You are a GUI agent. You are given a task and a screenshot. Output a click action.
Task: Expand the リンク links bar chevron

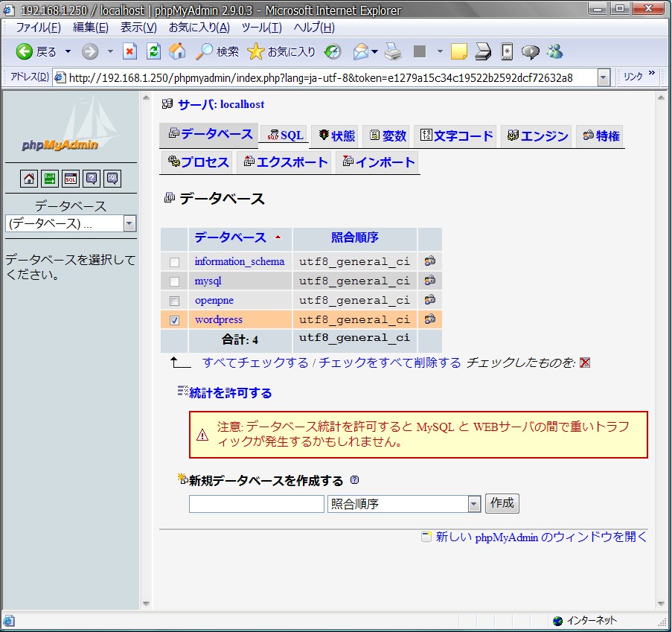pos(652,73)
